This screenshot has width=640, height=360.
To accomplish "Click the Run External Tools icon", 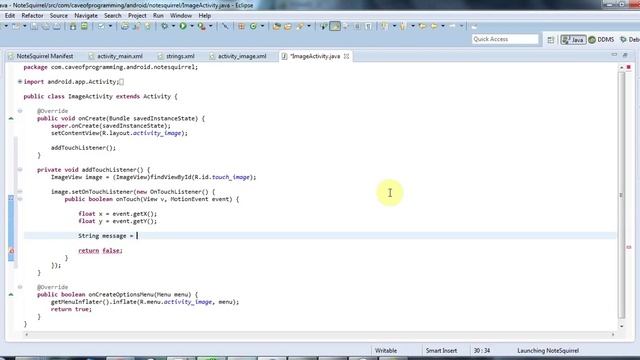I will click(201, 27).
